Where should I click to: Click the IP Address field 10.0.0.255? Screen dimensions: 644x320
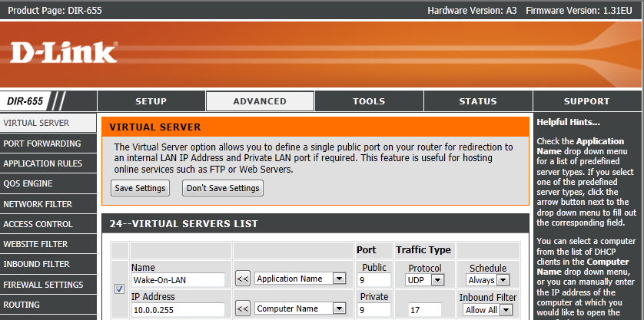click(178, 310)
